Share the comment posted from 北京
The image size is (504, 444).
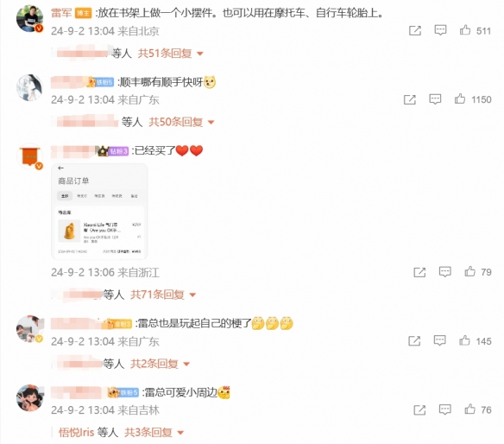(x=415, y=31)
